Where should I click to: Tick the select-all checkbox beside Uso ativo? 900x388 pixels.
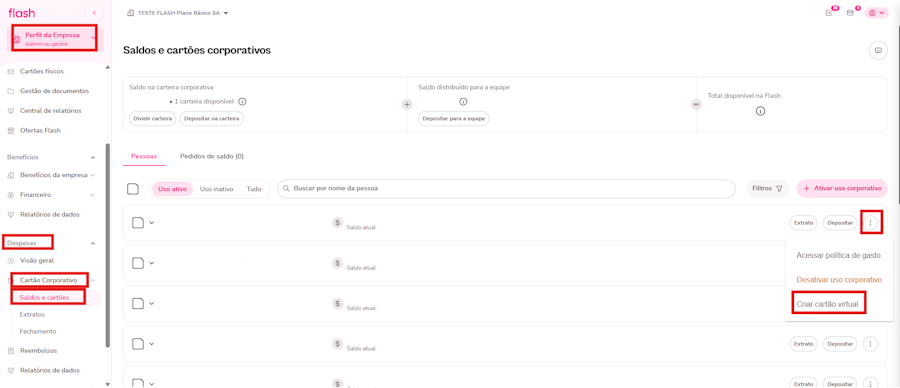133,189
